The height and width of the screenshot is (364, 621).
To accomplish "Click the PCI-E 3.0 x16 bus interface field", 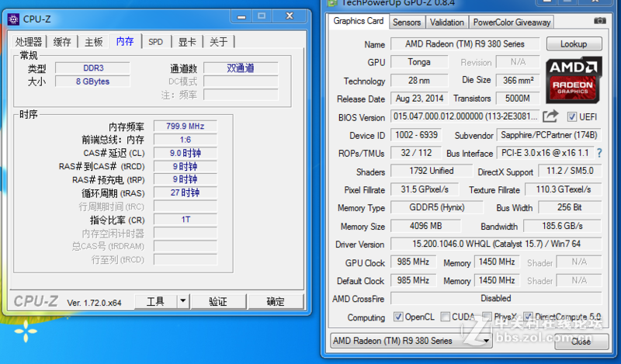I will click(545, 153).
